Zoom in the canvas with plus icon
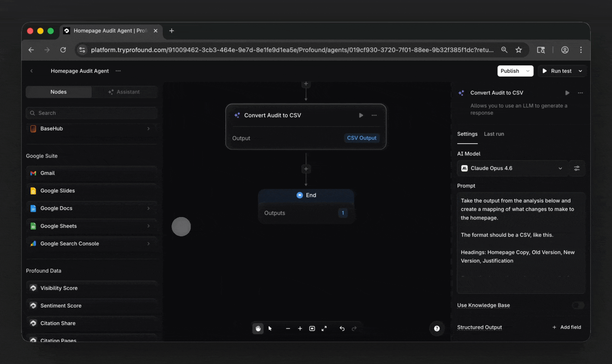The image size is (612, 364). pos(300,328)
